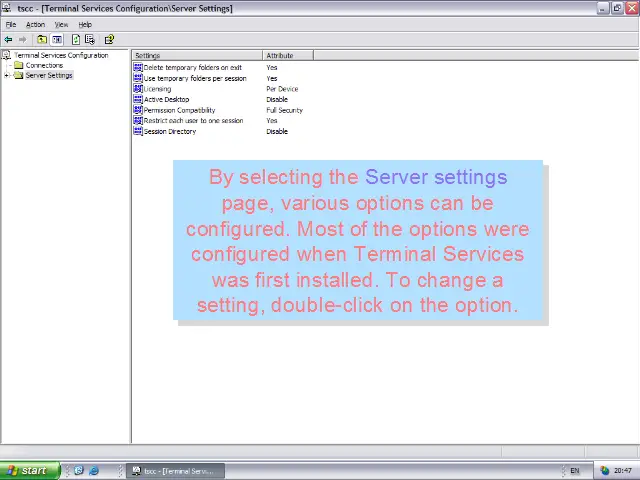
Task: Click the Server Settings folder icon
Action: point(18,76)
